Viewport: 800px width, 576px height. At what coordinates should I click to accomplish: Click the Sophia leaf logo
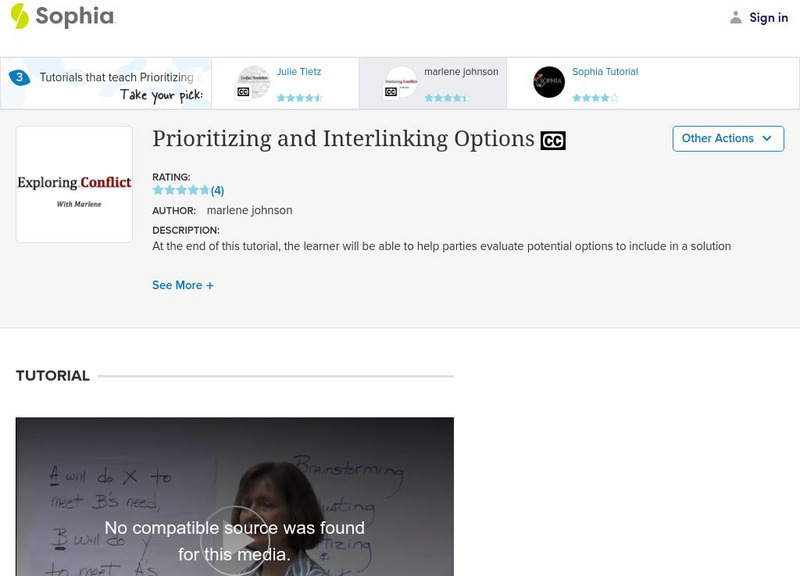click(18, 17)
